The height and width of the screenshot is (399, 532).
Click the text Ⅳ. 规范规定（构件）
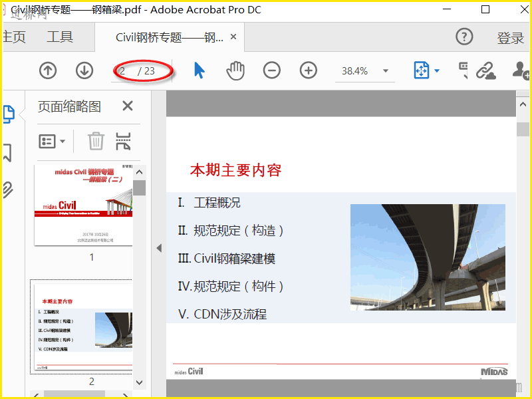230,287
